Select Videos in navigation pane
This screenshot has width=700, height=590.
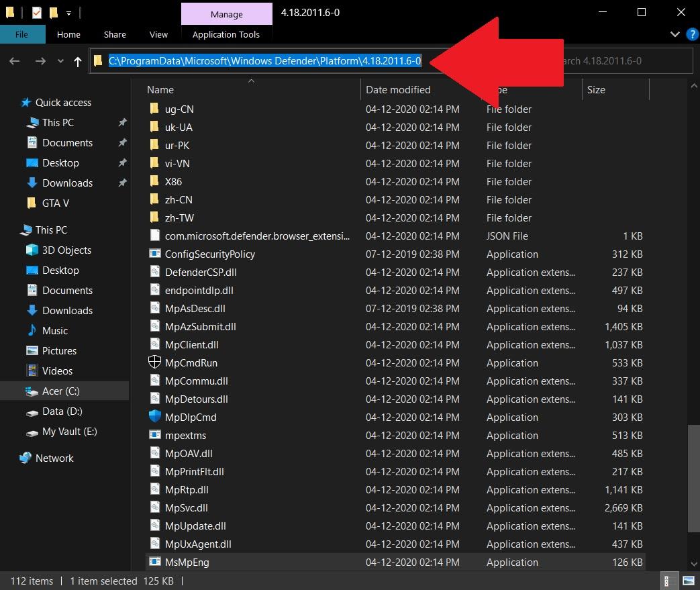point(56,371)
